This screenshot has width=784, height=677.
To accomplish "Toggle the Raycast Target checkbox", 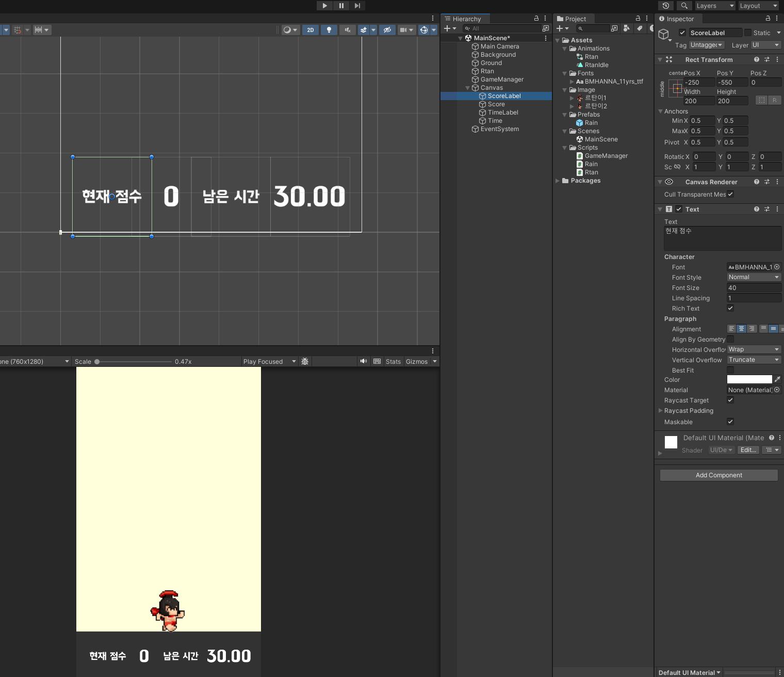I will (x=730, y=400).
